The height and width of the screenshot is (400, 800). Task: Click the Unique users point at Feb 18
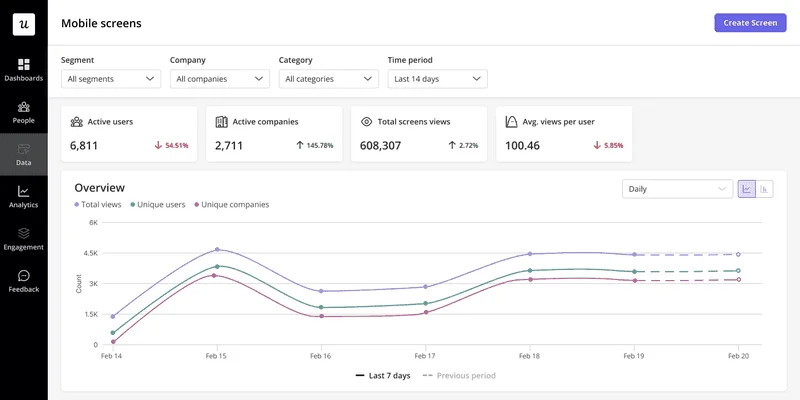pos(530,270)
